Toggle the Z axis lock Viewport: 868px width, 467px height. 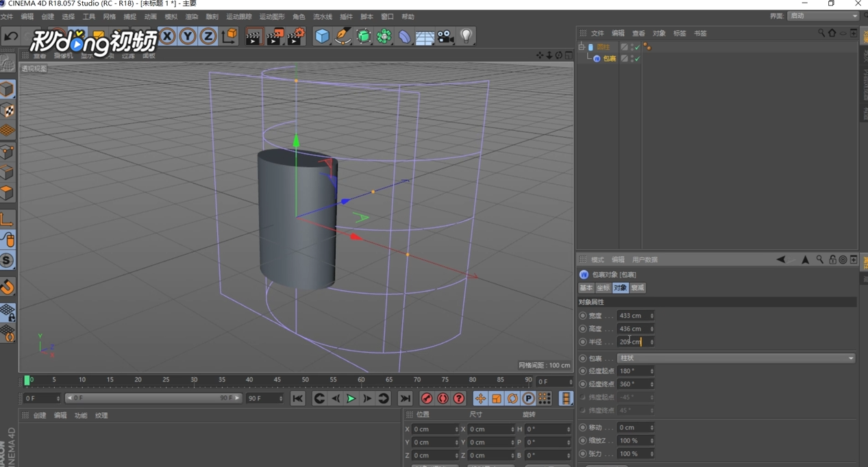point(208,36)
